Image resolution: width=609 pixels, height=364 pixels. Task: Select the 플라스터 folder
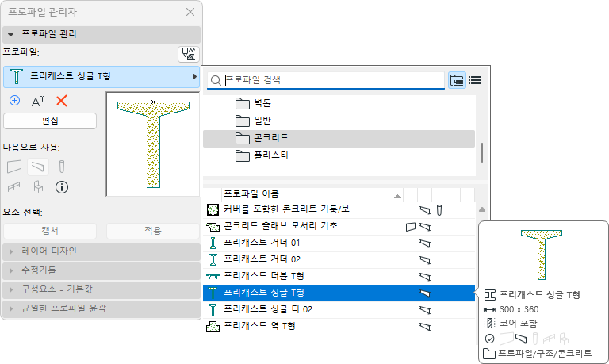339,155
